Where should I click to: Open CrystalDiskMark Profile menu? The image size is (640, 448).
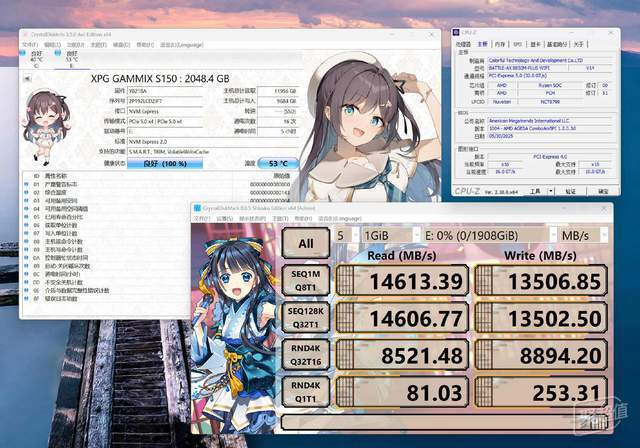[252, 219]
